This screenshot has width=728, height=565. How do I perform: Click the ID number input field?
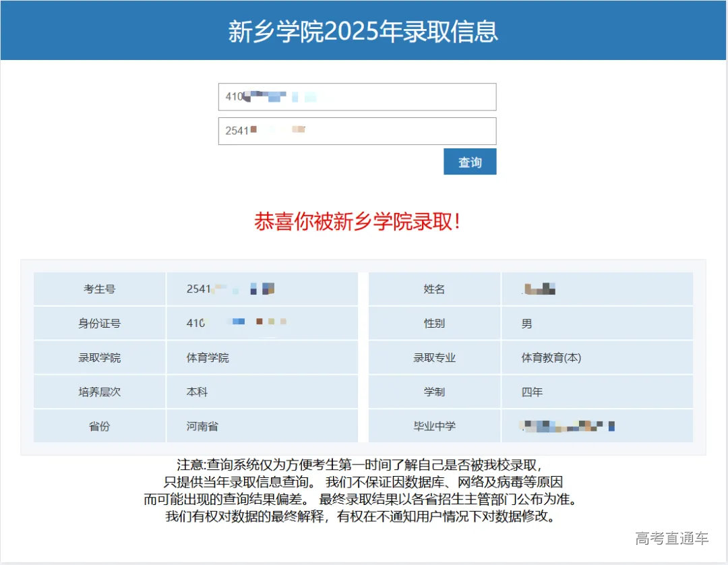[x=356, y=96]
